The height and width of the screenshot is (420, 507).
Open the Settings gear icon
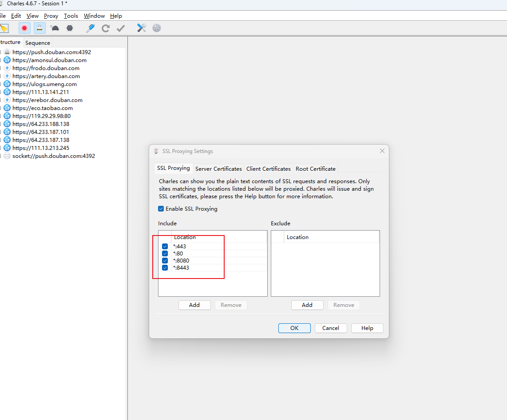[x=157, y=28]
